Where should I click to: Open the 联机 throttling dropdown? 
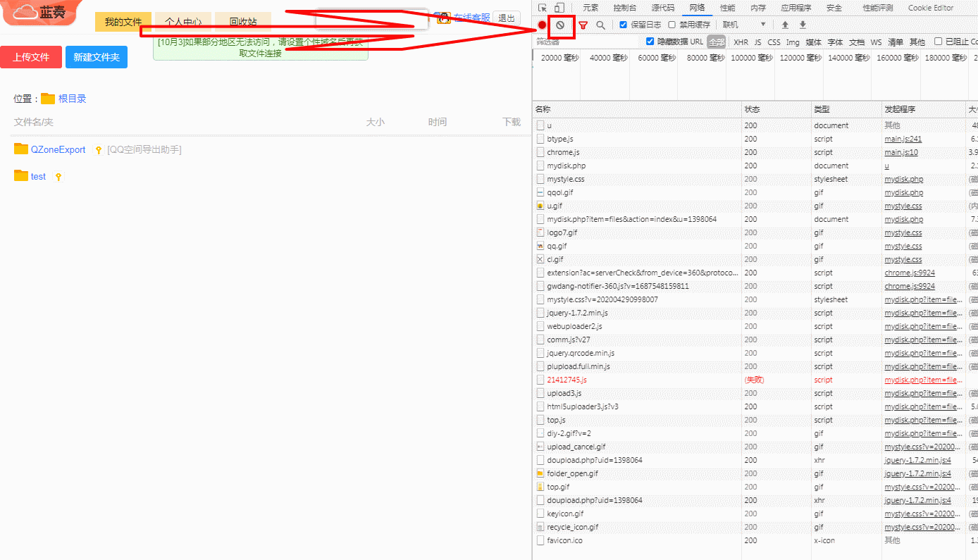743,25
